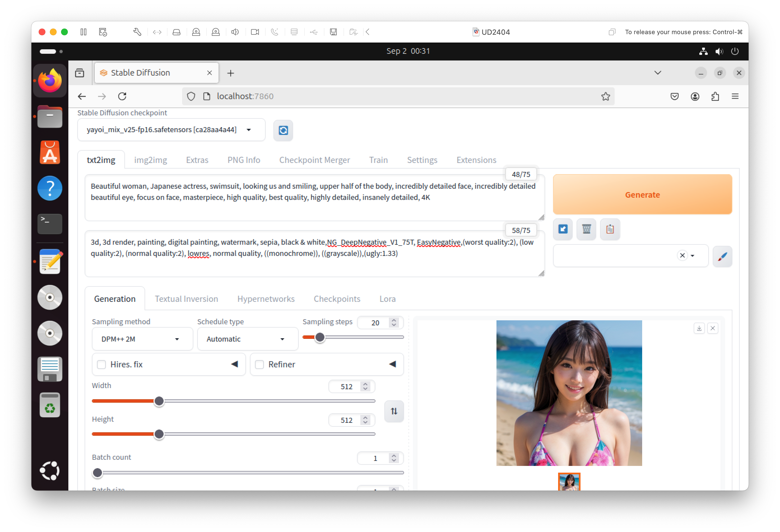The width and height of the screenshot is (780, 532).
Task: Apply styles via the clipboard icon
Action: click(x=610, y=229)
